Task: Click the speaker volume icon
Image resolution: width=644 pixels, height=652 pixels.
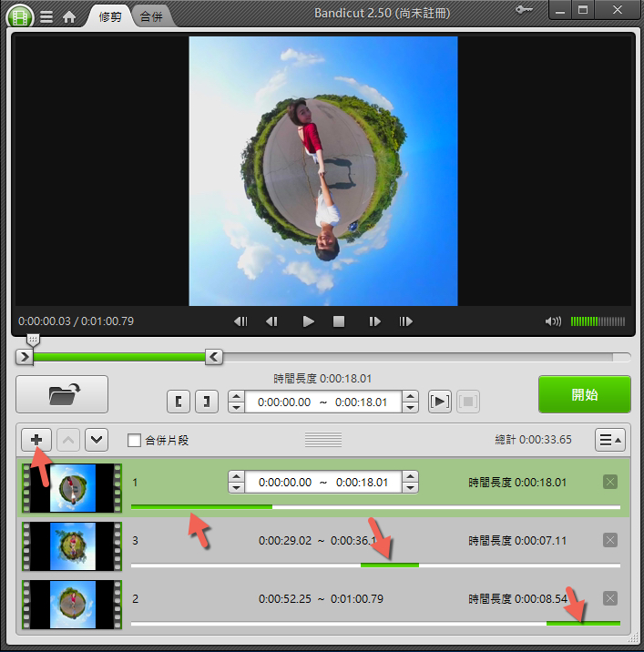Action: point(552,321)
